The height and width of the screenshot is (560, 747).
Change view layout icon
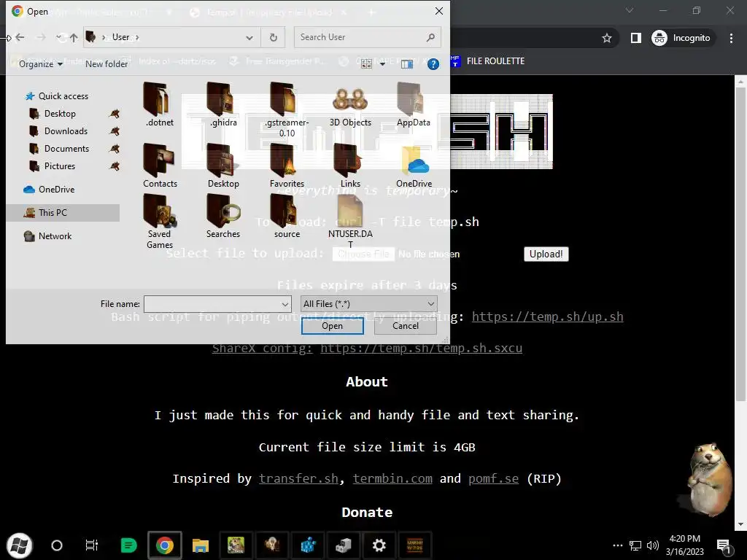[x=366, y=64]
